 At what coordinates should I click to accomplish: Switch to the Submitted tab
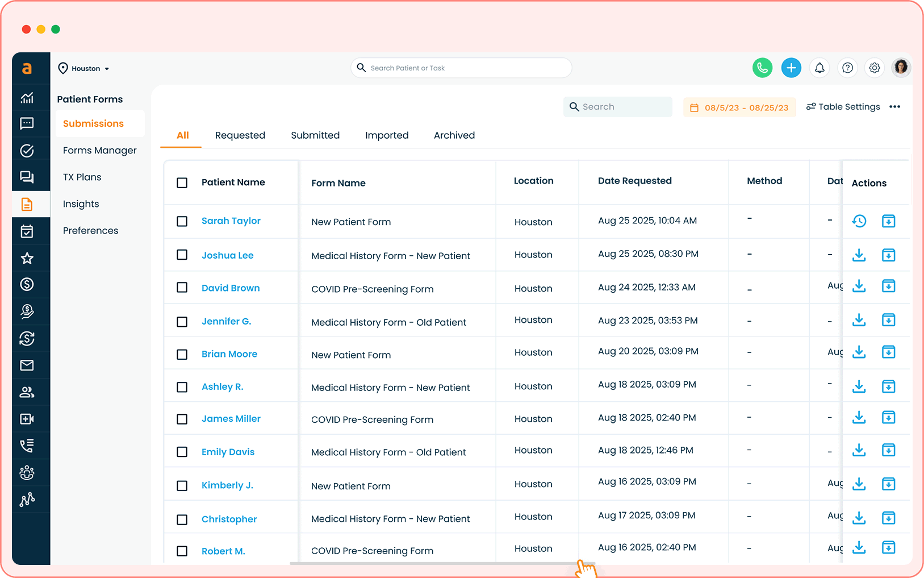[x=315, y=135]
